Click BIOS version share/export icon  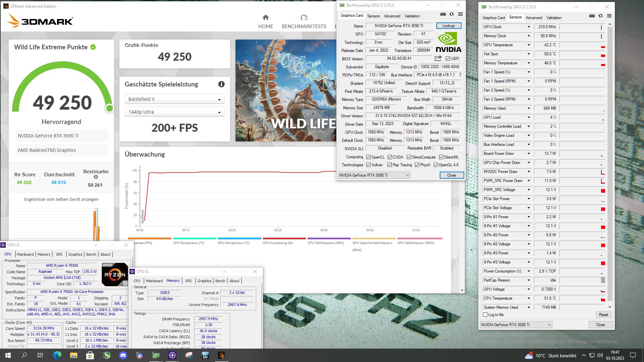point(438,58)
